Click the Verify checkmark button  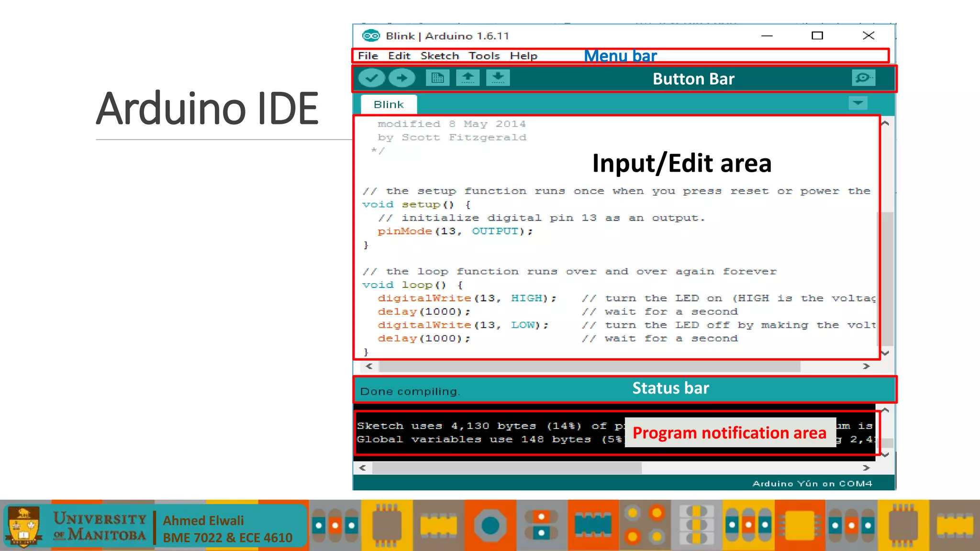371,78
